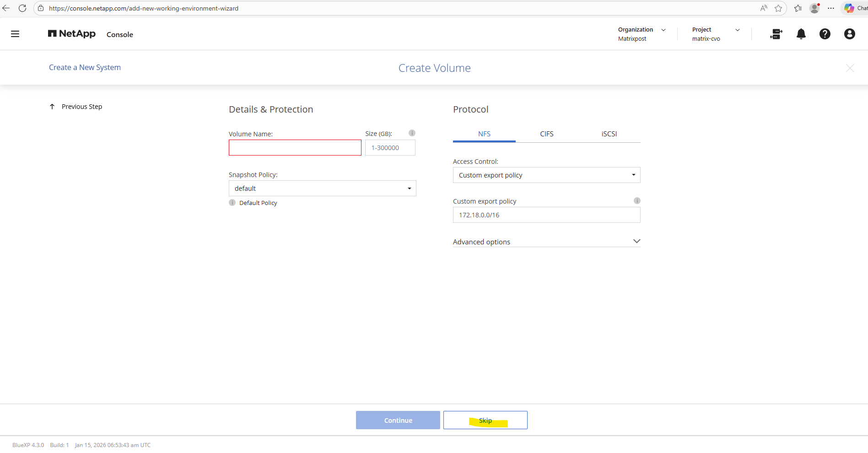Open the Snapshot Policy dropdown

322,189
